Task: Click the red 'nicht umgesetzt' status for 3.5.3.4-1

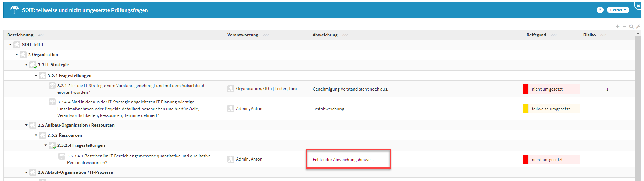Action: [x=547, y=160]
